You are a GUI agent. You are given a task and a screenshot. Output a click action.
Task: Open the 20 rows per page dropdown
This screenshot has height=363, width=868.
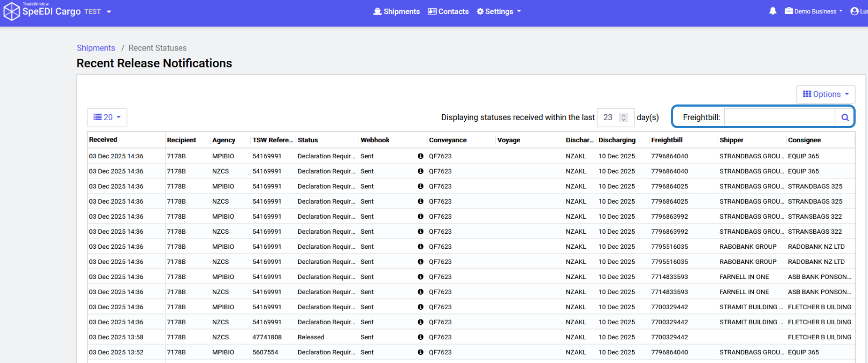pos(107,117)
